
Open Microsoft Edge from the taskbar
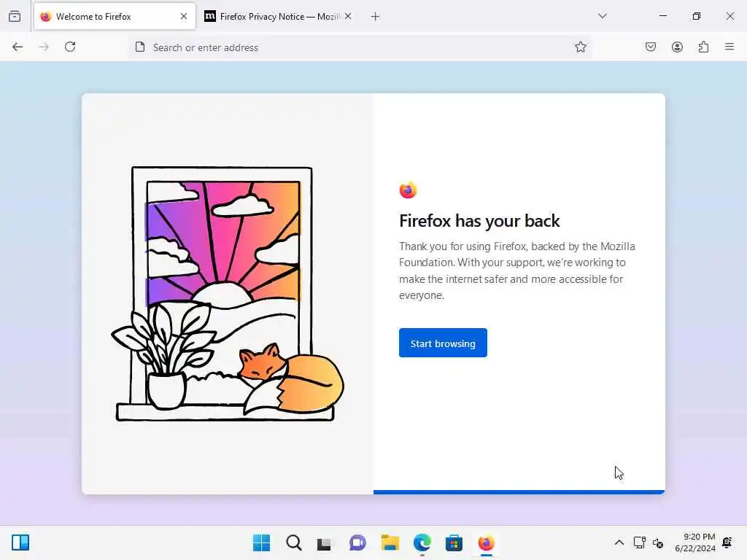(422, 542)
